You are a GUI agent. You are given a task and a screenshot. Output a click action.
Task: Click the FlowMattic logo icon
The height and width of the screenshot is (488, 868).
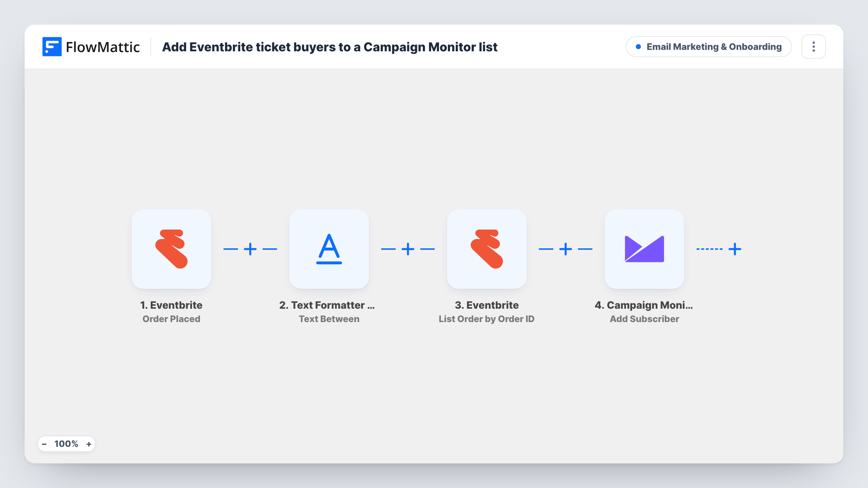pos(52,47)
